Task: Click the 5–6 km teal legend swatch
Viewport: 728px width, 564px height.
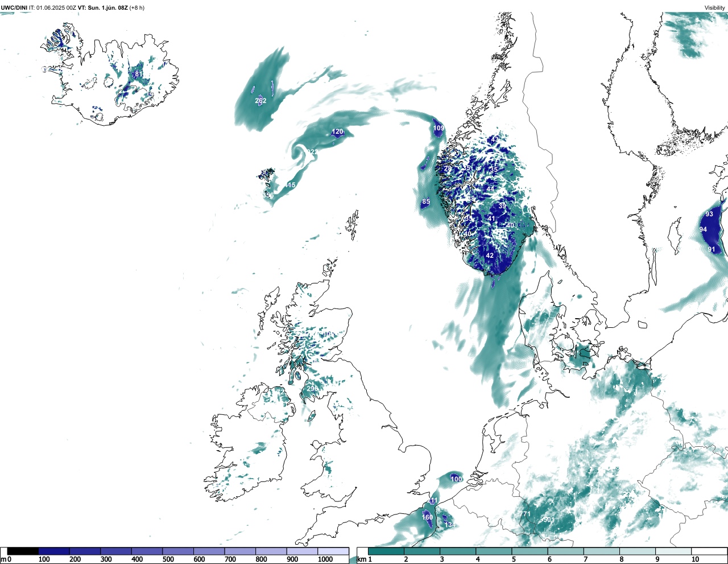Action: pos(530,551)
